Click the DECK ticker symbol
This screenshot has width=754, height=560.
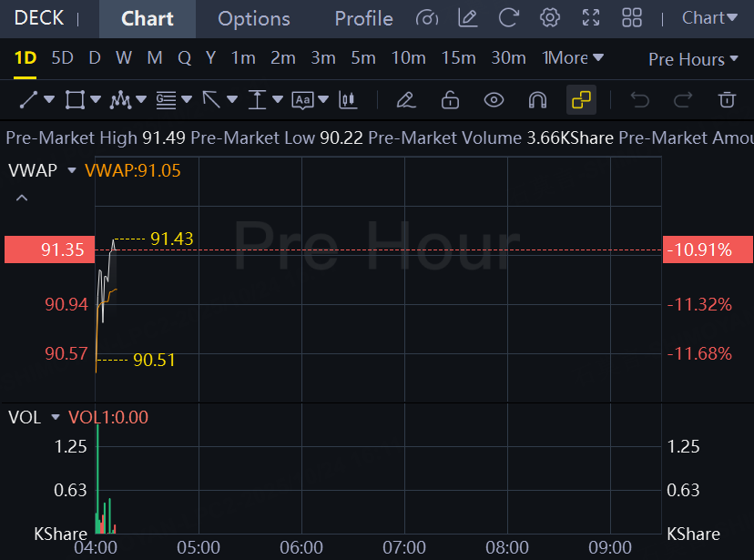coord(39,18)
